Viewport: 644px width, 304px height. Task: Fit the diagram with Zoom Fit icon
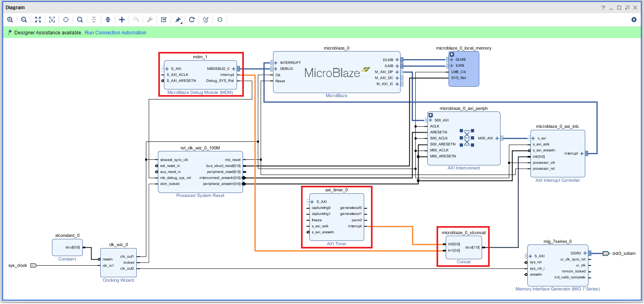point(38,20)
